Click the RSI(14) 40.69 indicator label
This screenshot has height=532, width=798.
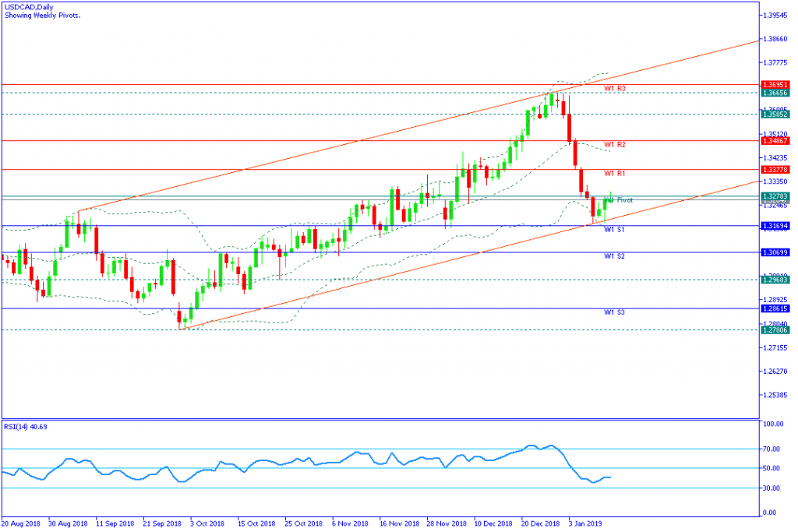[x=25, y=428]
